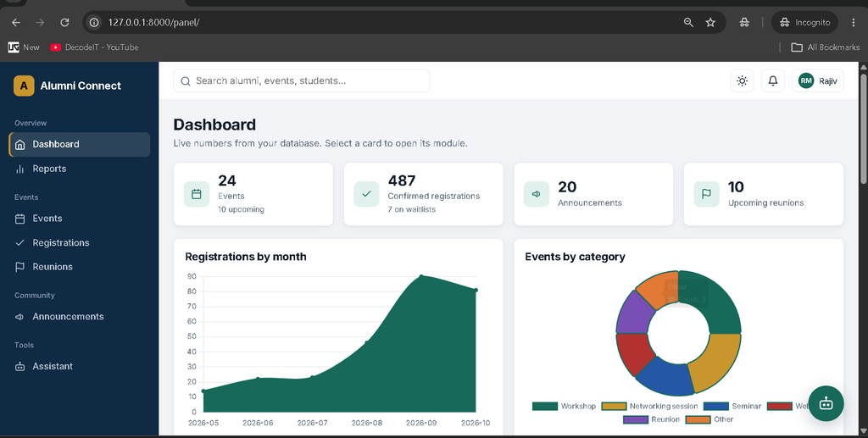The height and width of the screenshot is (438, 868).
Task: Click the '10 upcoming' text
Action: [x=241, y=209]
